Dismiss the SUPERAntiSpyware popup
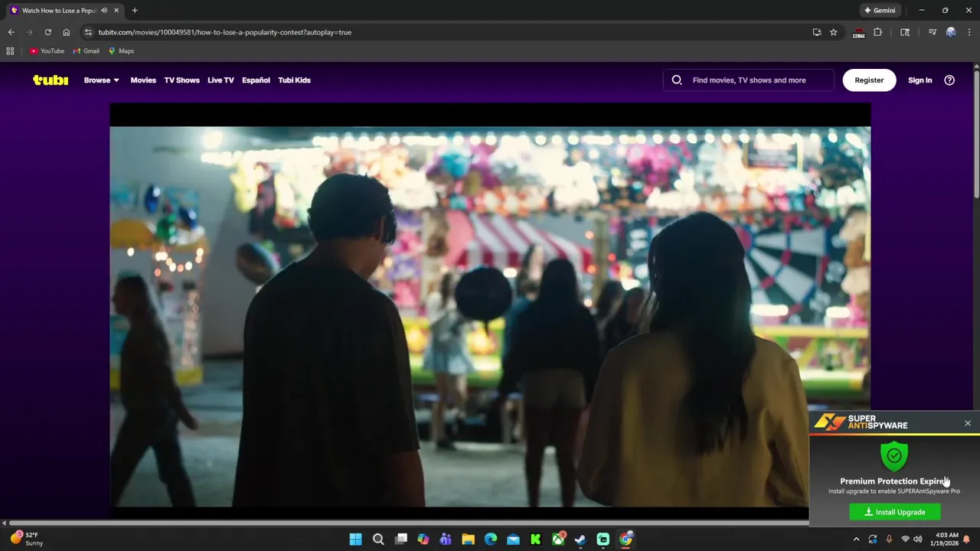Screen dimensions: 980x551 (967, 423)
